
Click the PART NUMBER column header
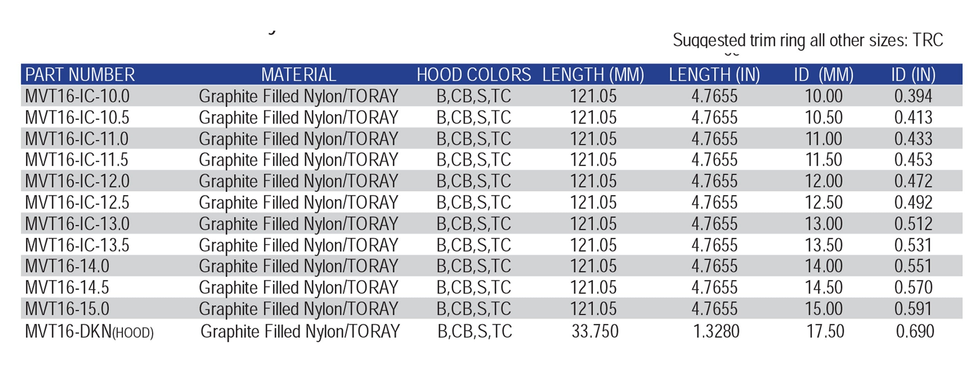click(80, 75)
